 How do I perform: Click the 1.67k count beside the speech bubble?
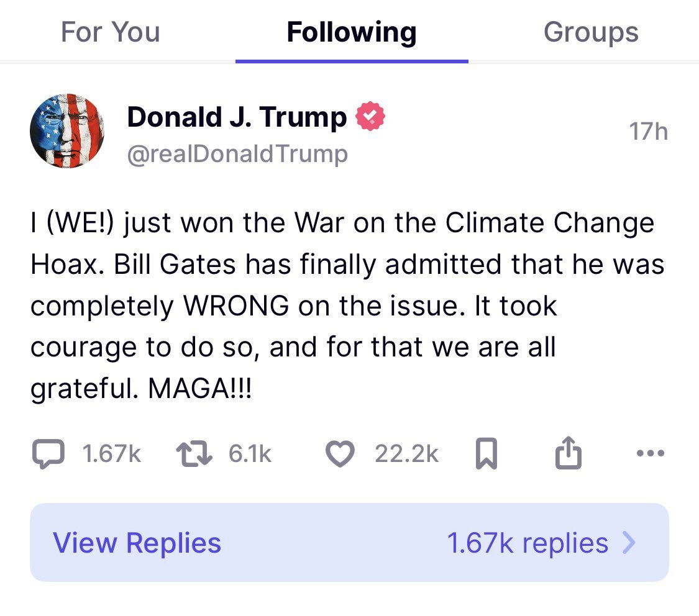(x=112, y=455)
